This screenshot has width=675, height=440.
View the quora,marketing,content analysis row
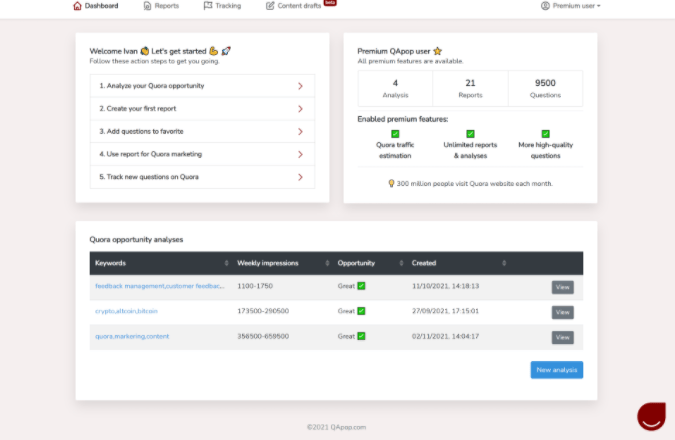pos(562,337)
